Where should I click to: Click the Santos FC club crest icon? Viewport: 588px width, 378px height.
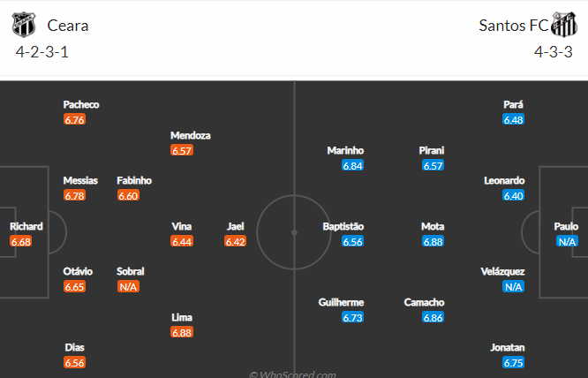click(564, 25)
